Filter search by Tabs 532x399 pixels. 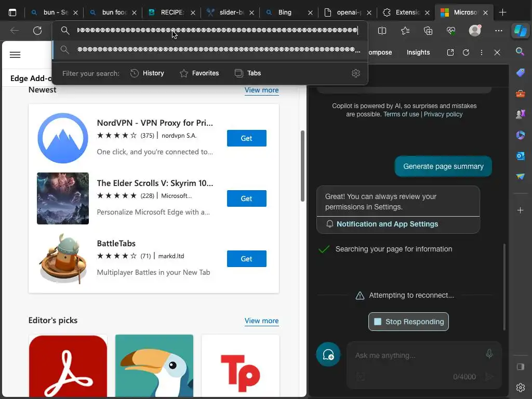pos(248,73)
